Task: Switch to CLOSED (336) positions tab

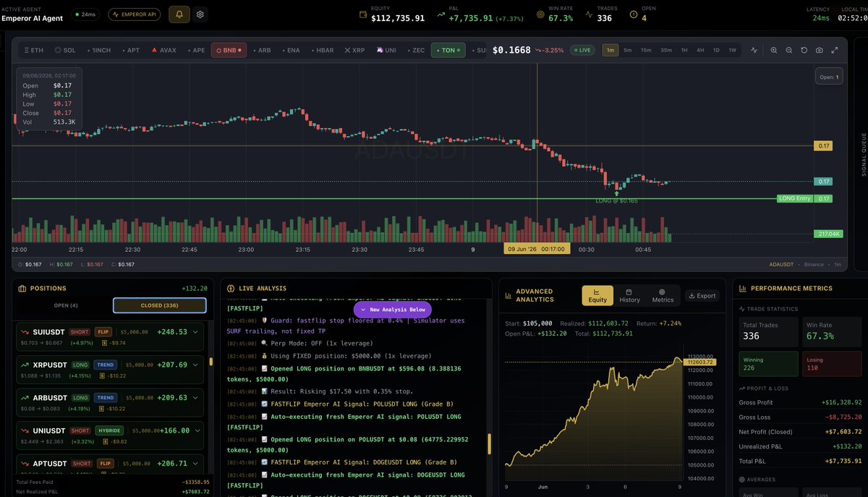Action: point(160,305)
